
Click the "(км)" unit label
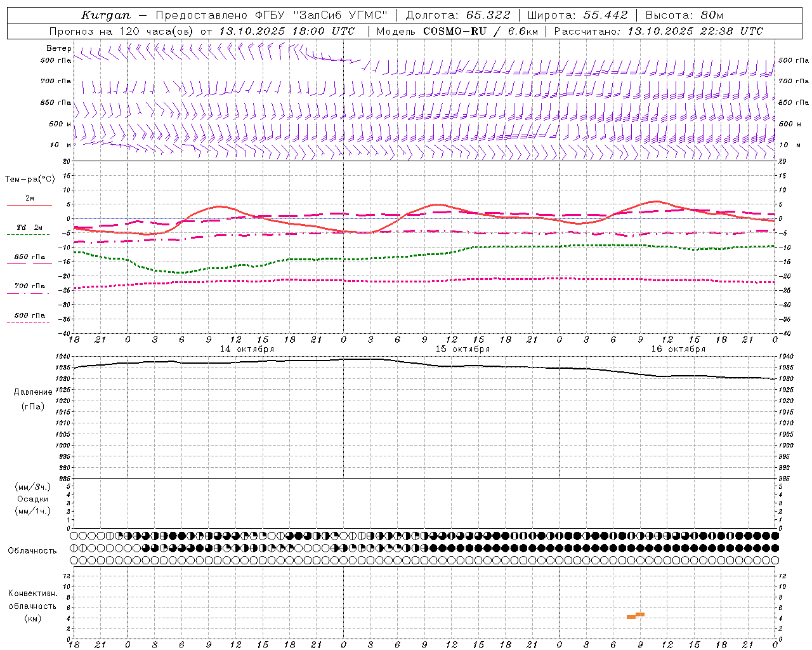coord(32,618)
